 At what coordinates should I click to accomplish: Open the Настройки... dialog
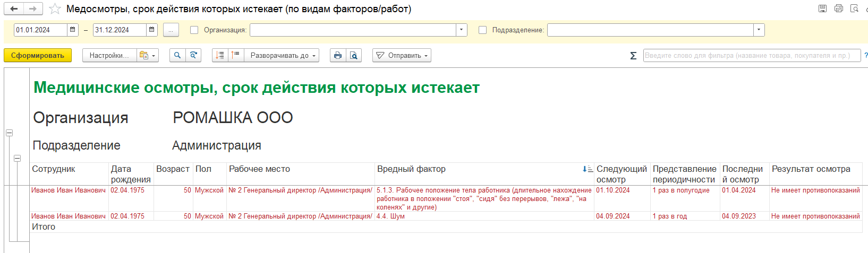(x=109, y=55)
